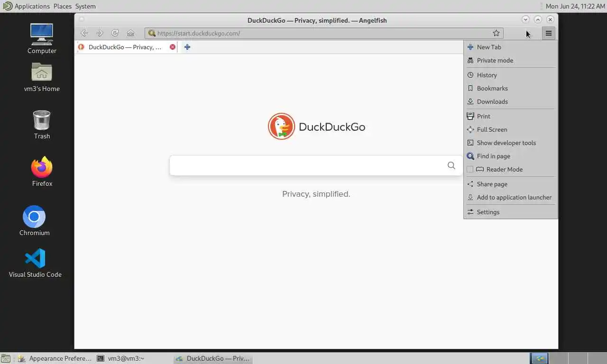Click the DuckDuckGo duck logo
607x364 pixels.
(x=281, y=127)
